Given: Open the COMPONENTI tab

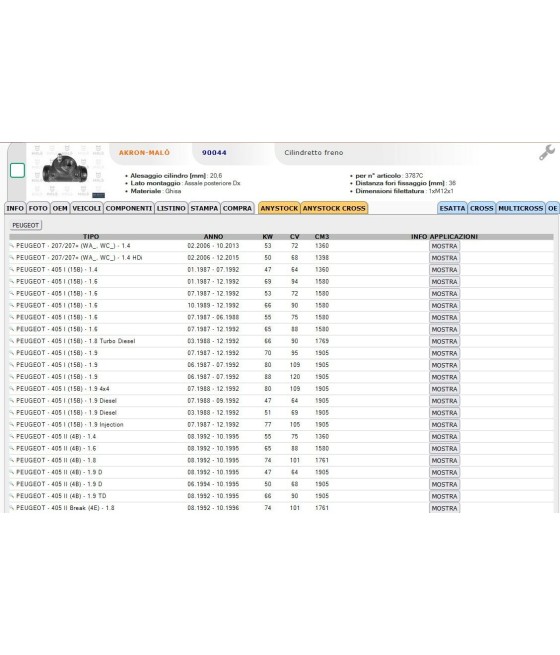Looking at the screenshot, I should tap(129, 208).
